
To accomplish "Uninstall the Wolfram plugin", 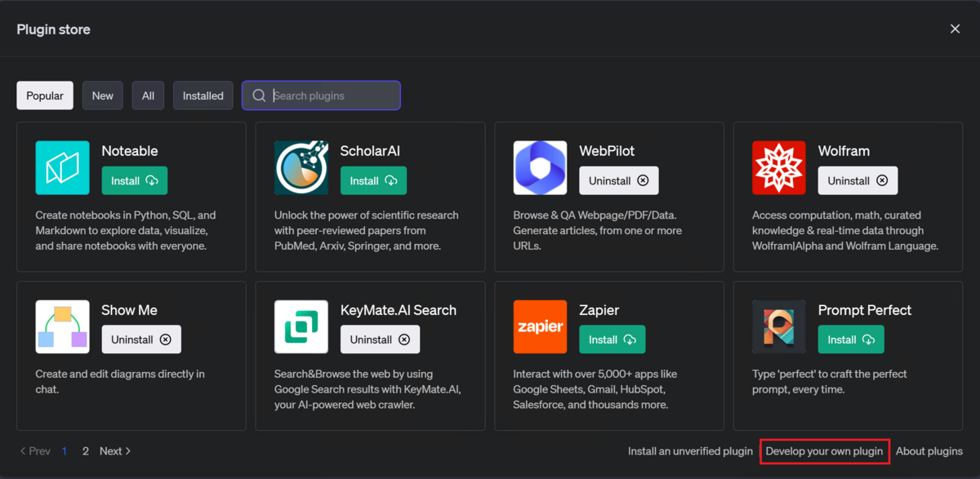I will tap(857, 180).
